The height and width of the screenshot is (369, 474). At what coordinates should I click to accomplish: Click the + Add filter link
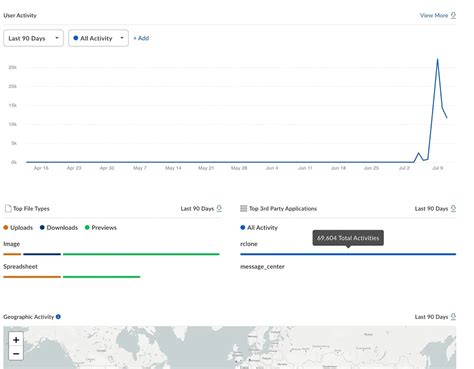click(141, 38)
